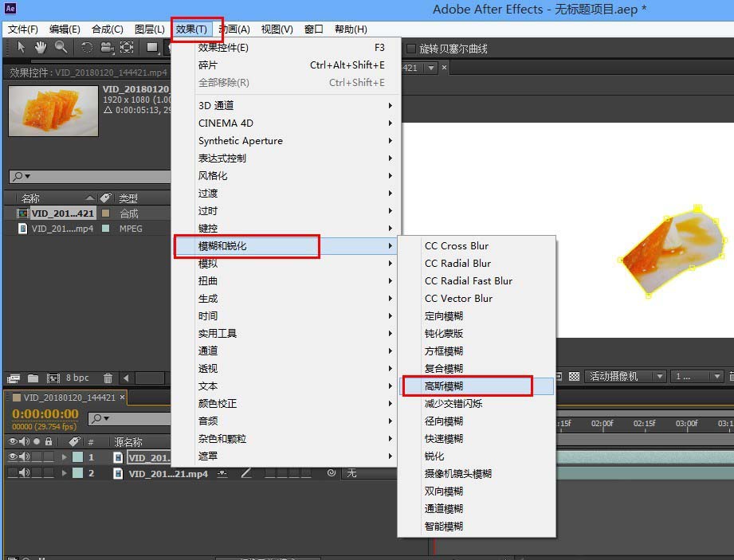Select the Hand tool
This screenshot has height=560, width=734.
click(x=41, y=48)
